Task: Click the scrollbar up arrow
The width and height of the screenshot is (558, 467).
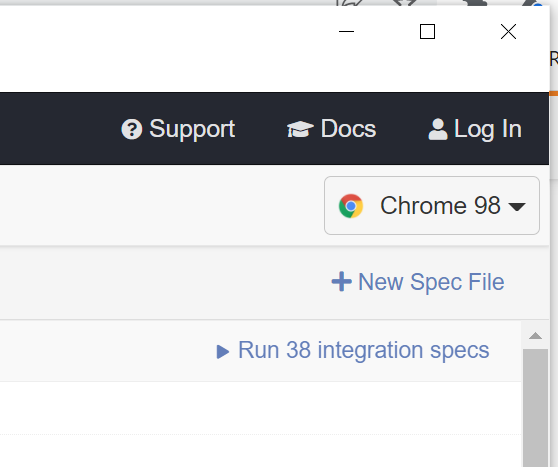Action: 535,336
